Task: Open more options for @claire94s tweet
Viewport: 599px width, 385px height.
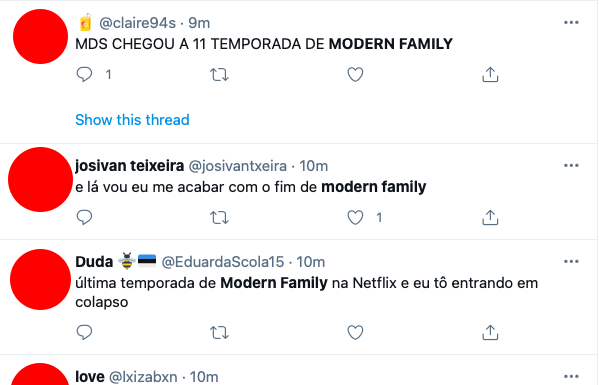Action: pyautogui.click(x=571, y=23)
